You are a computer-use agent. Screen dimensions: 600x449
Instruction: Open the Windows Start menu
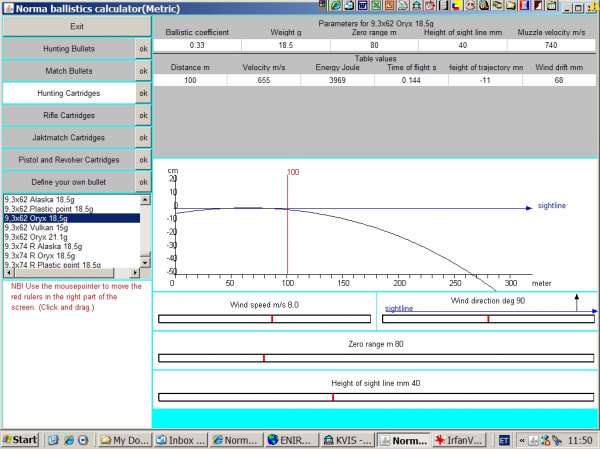click(20, 440)
